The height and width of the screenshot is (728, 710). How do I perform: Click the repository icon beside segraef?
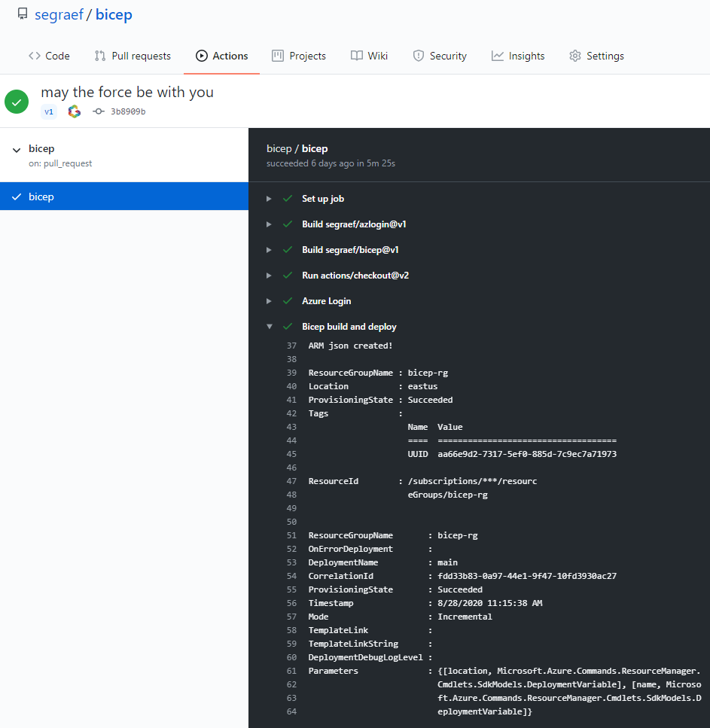(x=23, y=14)
